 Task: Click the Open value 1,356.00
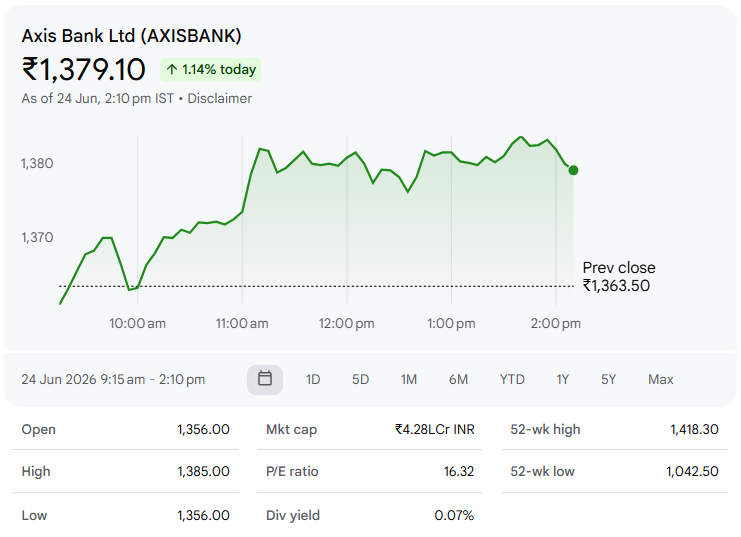click(203, 429)
